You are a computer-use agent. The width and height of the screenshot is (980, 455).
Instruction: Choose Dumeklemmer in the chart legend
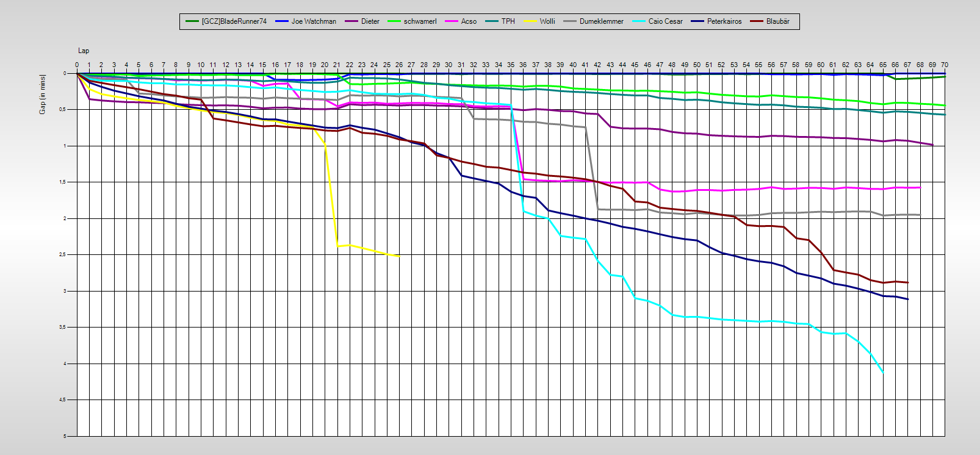pos(601,21)
